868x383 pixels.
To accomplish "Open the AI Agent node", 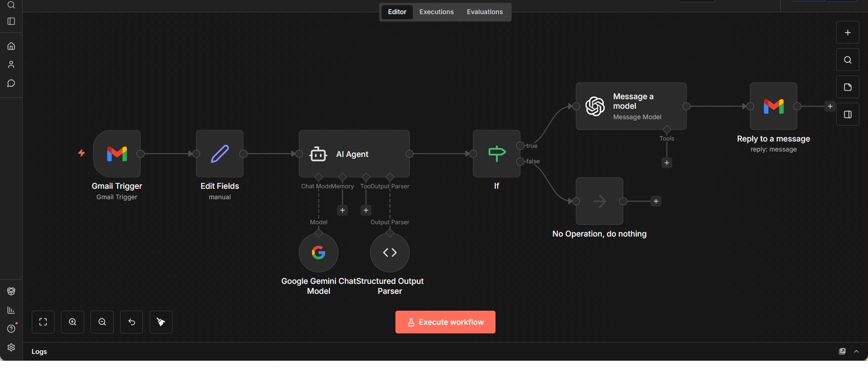I will coord(354,154).
